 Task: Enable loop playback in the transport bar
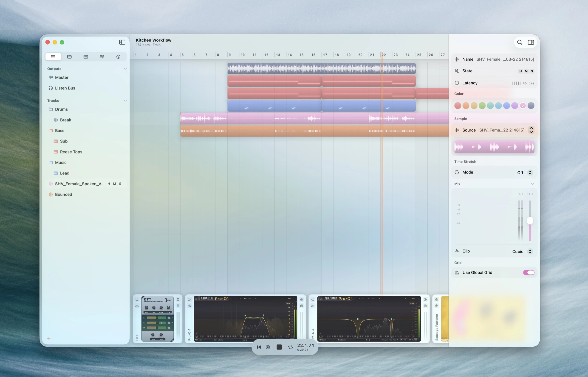[290, 347]
